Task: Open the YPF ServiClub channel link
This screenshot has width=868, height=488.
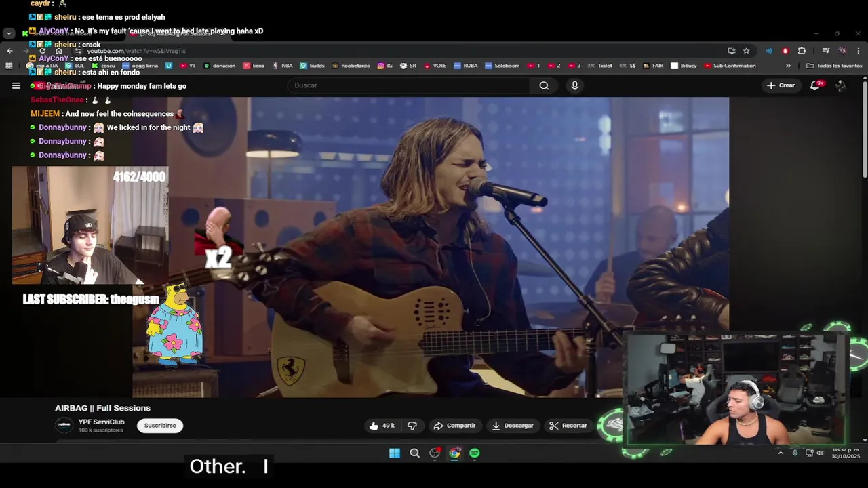Action: click(x=101, y=422)
